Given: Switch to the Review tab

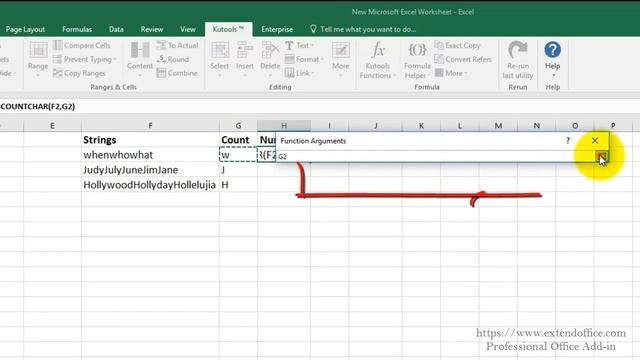Looking at the screenshot, I should tap(152, 29).
